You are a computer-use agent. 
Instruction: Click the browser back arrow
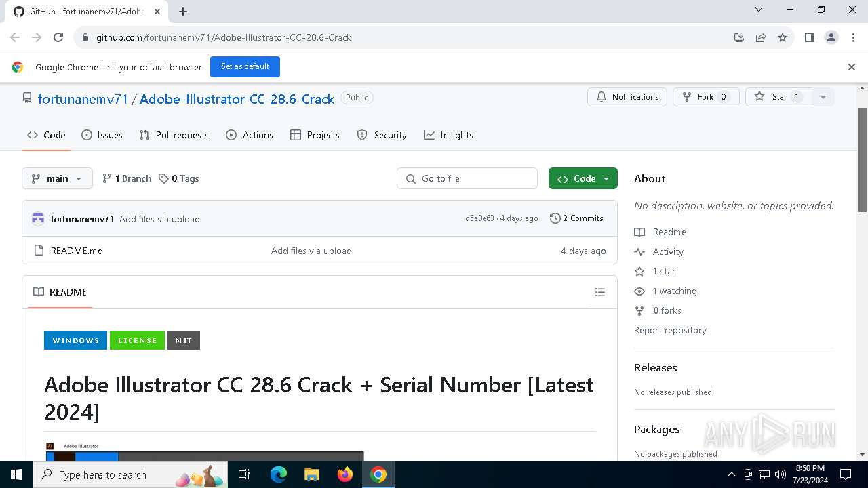pyautogui.click(x=15, y=37)
